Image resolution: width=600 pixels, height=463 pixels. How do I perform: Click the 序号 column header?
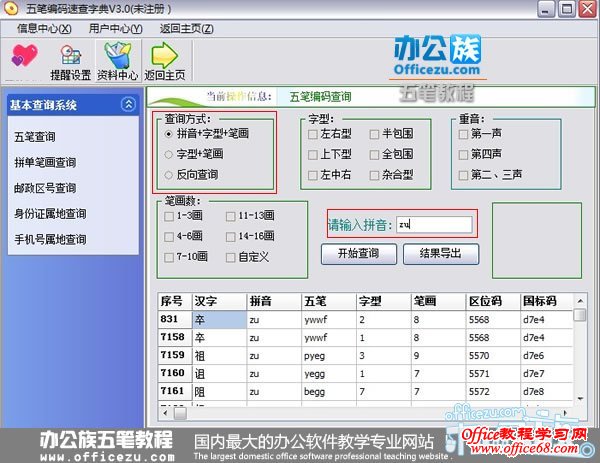(x=174, y=302)
